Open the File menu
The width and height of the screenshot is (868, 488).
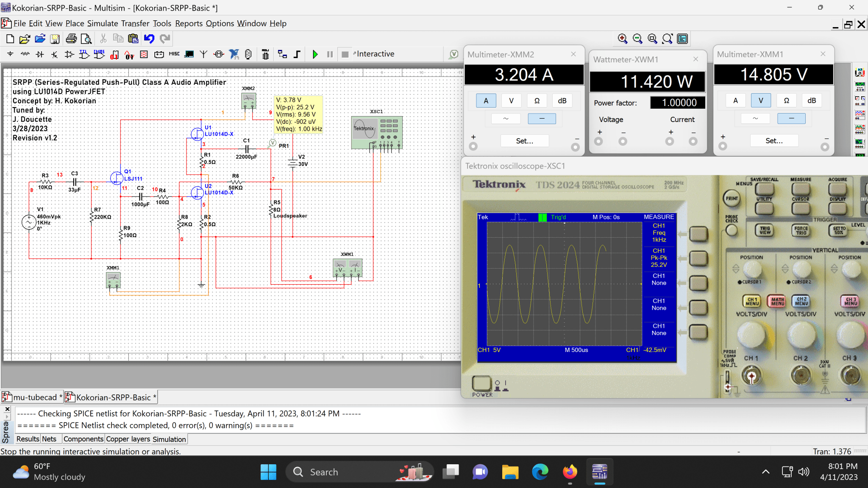[19, 23]
